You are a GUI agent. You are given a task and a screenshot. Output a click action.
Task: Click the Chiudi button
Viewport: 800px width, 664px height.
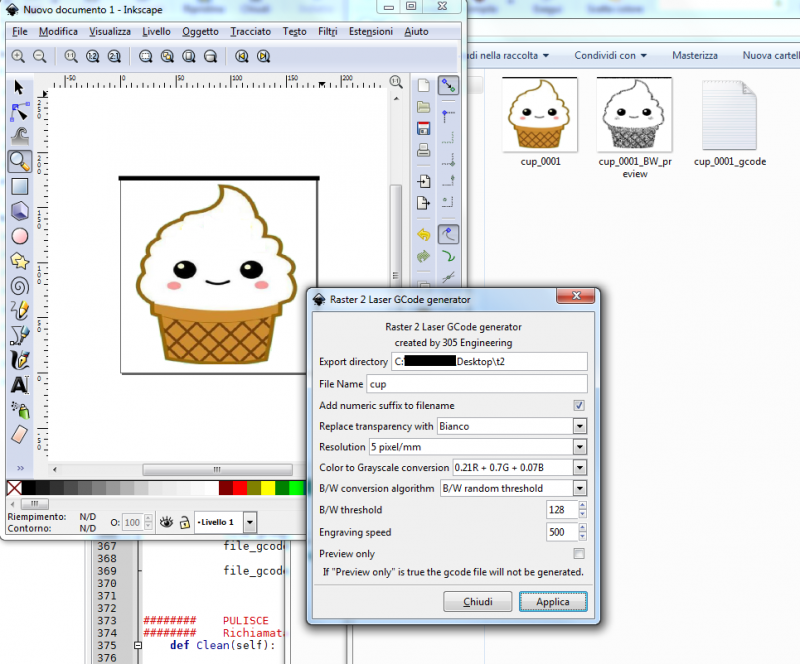[477, 602]
